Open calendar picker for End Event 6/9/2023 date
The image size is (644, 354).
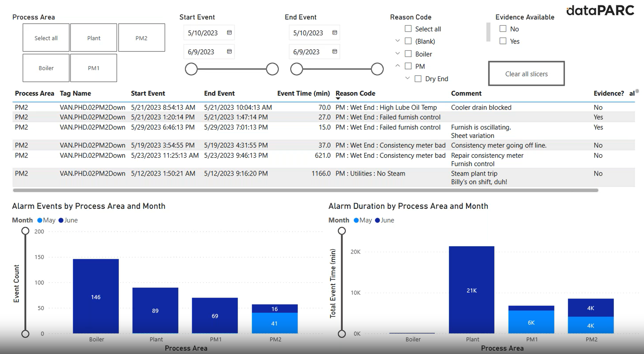point(335,52)
